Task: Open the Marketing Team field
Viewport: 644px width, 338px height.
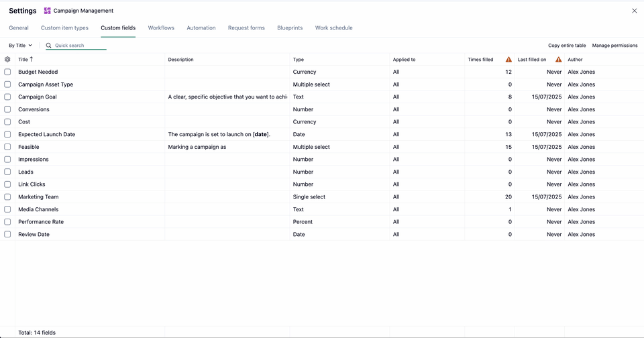Action: pyautogui.click(x=38, y=196)
